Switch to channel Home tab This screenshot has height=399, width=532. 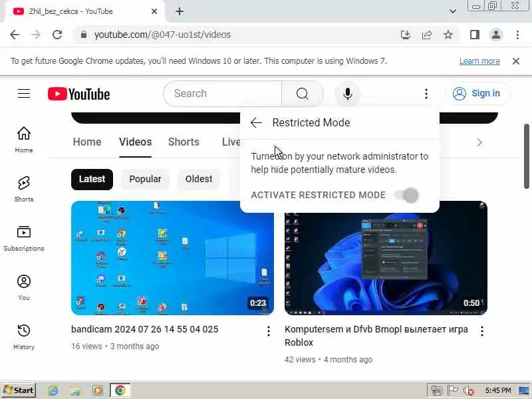pyautogui.click(x=87, y=142)
